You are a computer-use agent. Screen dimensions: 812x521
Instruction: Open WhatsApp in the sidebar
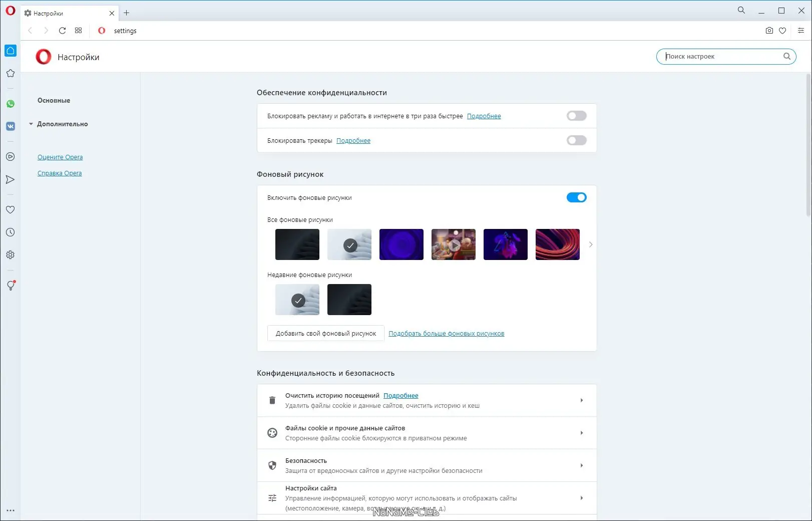click(x=11, y=104)
